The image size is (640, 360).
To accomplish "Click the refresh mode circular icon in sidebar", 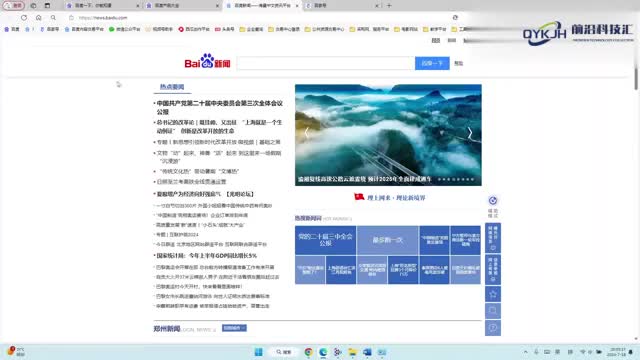I will click(493, 200).
